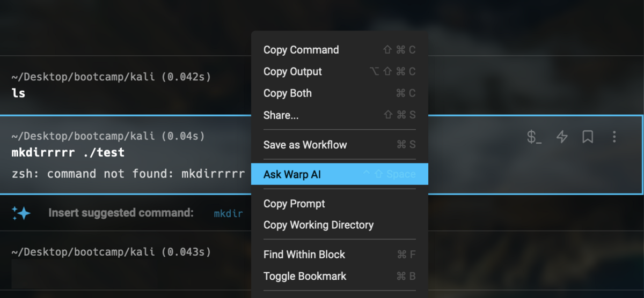Viewport: 644px width, 298px height.
Task: Open the Share... option
Action: click(x=340, y=115)
